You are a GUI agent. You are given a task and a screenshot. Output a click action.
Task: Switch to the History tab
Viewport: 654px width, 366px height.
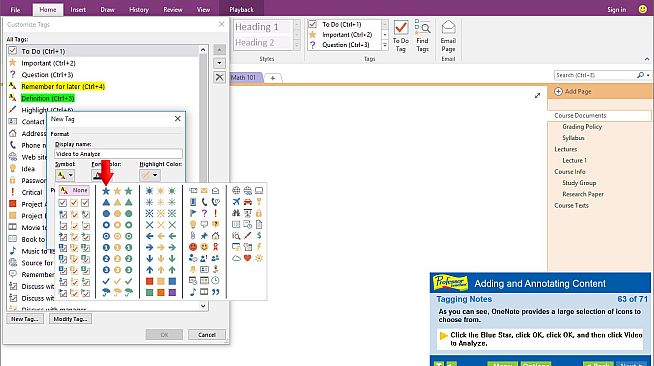[139, 9]
